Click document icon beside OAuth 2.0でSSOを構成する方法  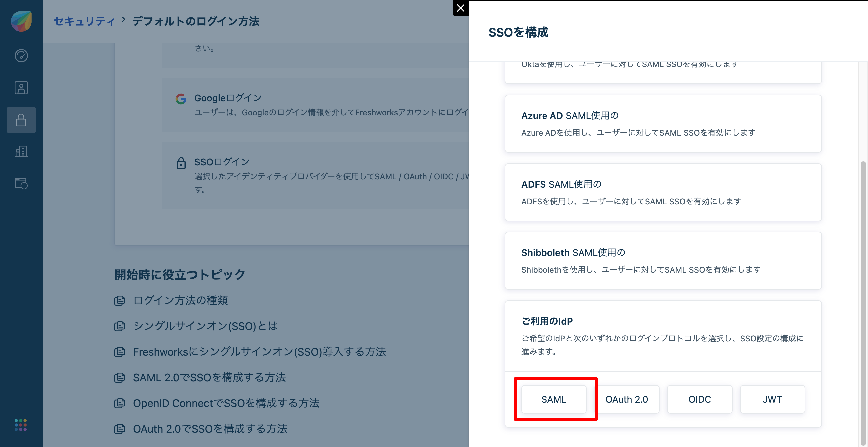coord(119,429)
